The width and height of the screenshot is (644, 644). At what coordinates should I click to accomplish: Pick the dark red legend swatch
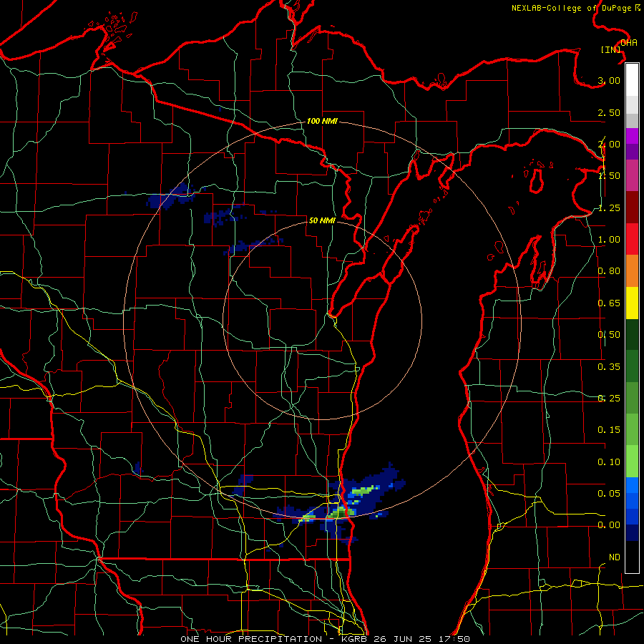point(632,208)
